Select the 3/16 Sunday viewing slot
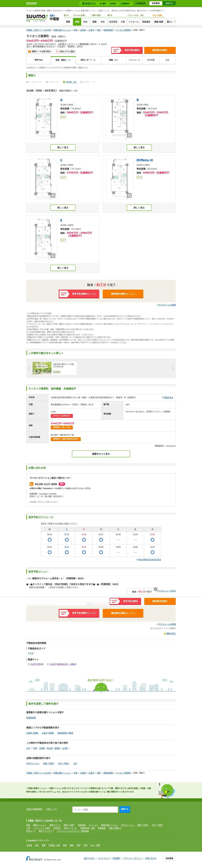The image size is (202, 868). [84, 540]
